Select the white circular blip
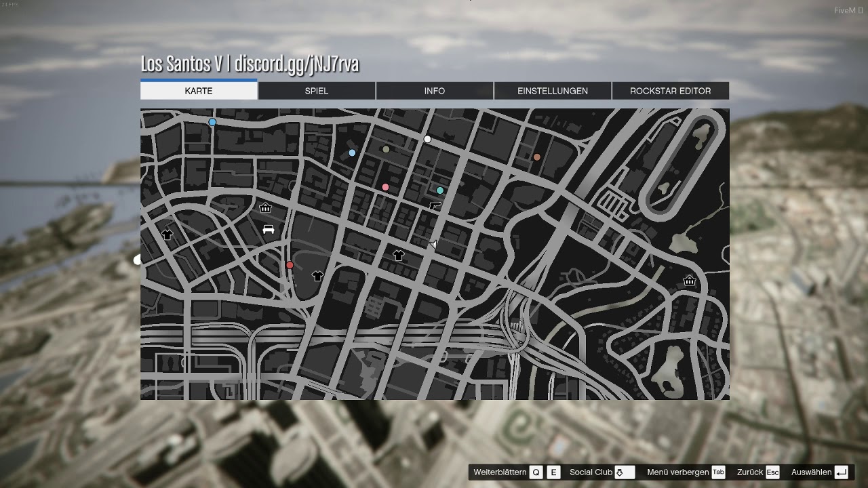Viewport: 868px width, 488px height. pos(427,139)
